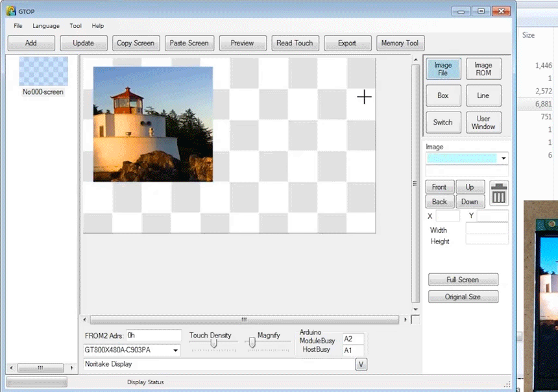Select the No000-screen thumbnail
The image size is (558, 392).
pyautogui.click(x=43, y=73)
